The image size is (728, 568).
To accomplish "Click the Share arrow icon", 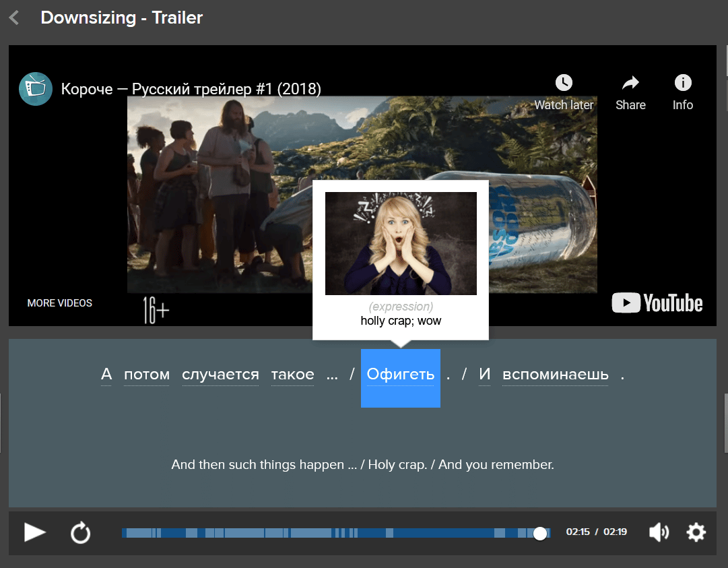I will pos(630,83).
